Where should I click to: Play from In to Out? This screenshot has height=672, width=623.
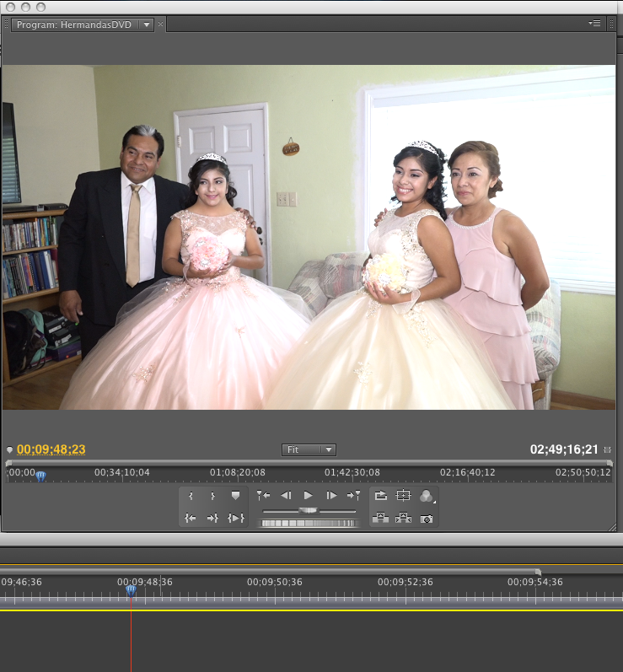pyautogui.click(x=235, y=518)
